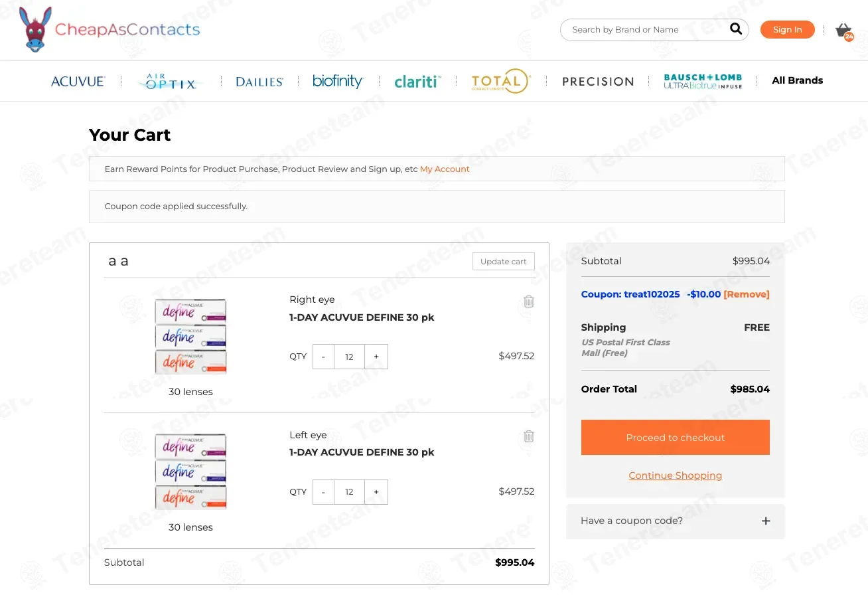Expand the Have a coupon code section
The width and height of the screenshot is (868, 603).
pyautogui.click(x=765, y=521)
